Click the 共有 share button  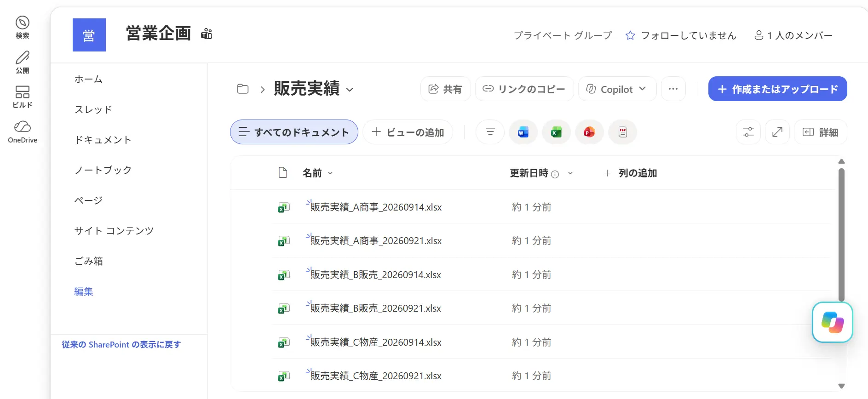[445, 89]
